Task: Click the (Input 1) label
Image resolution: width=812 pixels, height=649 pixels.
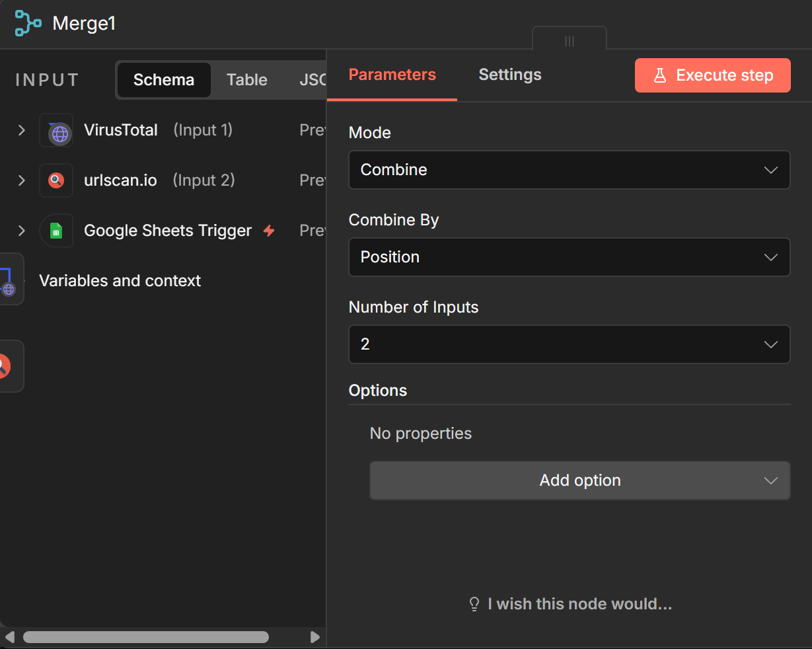Action: pyautogui.click(x=203, y=130)
